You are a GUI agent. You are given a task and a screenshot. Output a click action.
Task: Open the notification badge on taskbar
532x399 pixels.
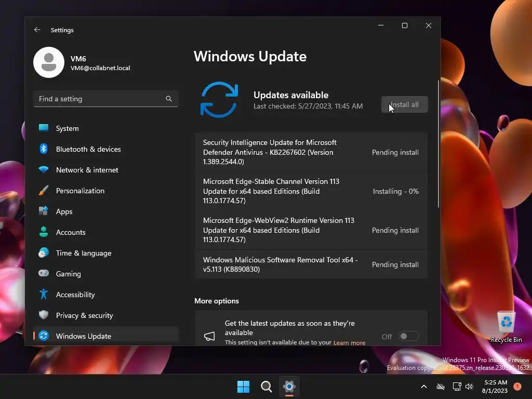tap(517, 386)
